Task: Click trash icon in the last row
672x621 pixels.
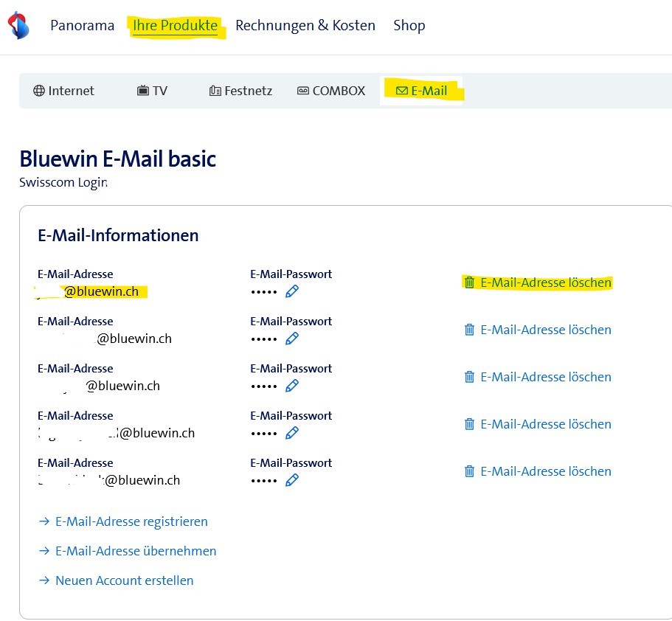Action: tap(469, 471)
